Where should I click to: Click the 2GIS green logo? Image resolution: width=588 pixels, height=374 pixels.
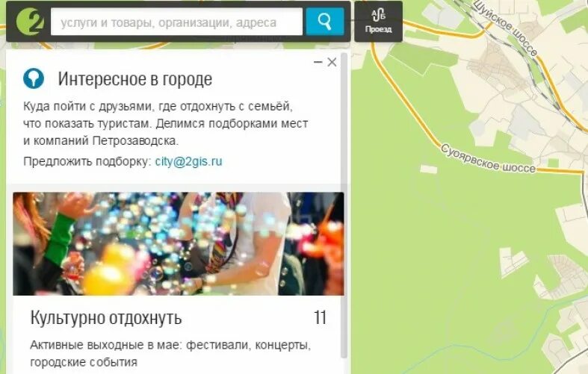(30, 22)
